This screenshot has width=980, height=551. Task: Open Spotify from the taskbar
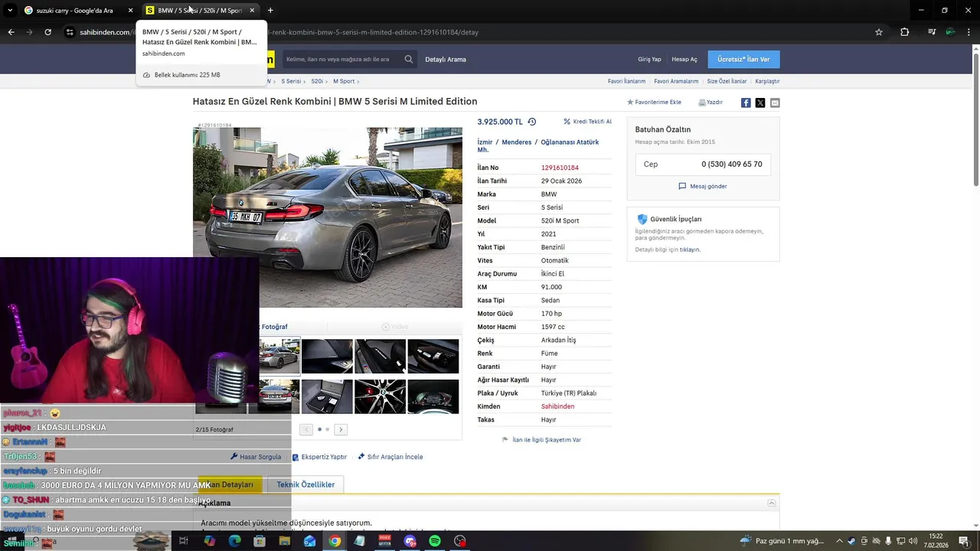point(435,541)
